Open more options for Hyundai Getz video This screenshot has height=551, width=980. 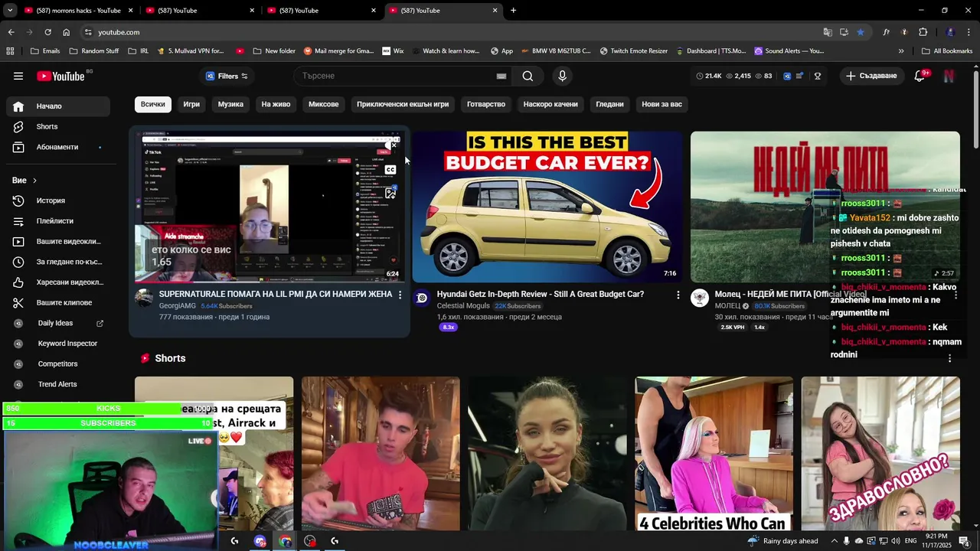(x=678, y=295)
